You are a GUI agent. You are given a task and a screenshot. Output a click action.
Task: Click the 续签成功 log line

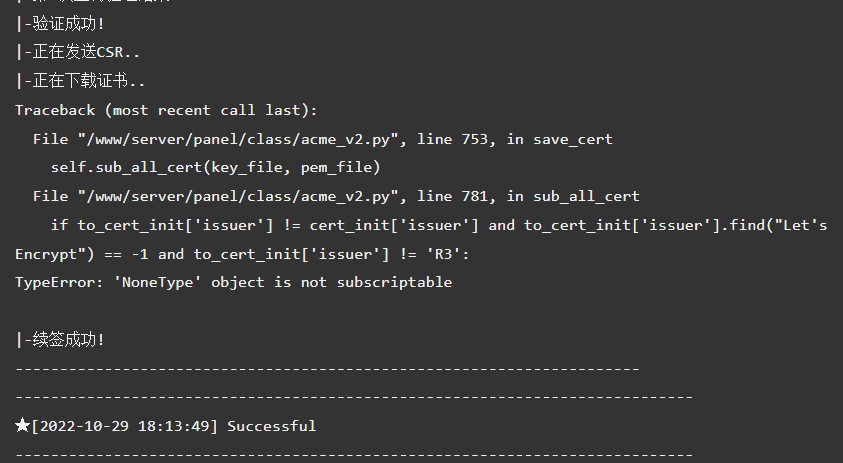[60, 340]
